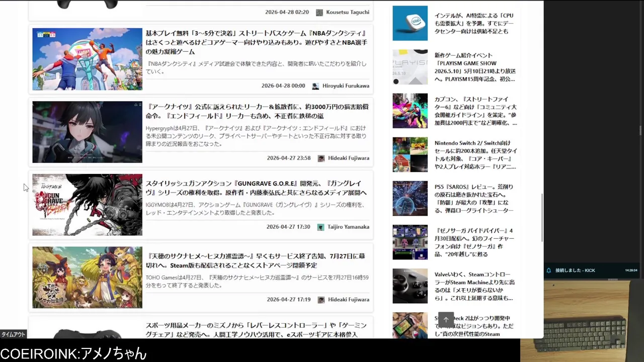Click Taijiro Yamanaka's author avatar
Image resolution: width=644 pixels, height=362 pixels.
[x=321, y=227]
